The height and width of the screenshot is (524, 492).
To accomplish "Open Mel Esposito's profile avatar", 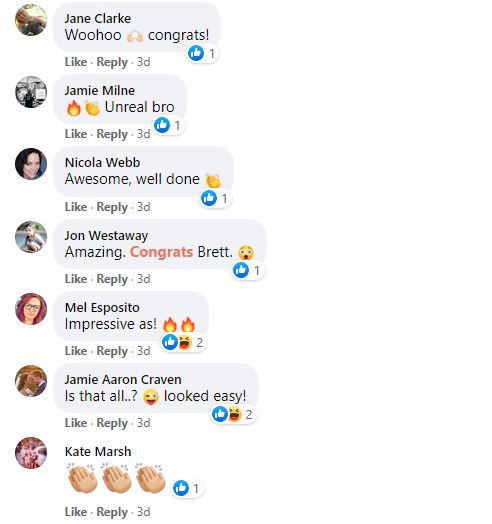I will click(31, 309).
